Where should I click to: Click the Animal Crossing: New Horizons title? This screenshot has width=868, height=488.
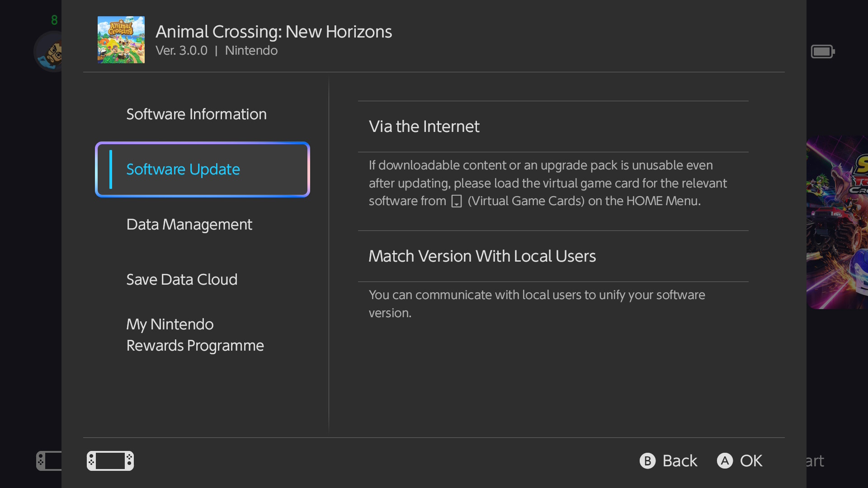(274, 32)
